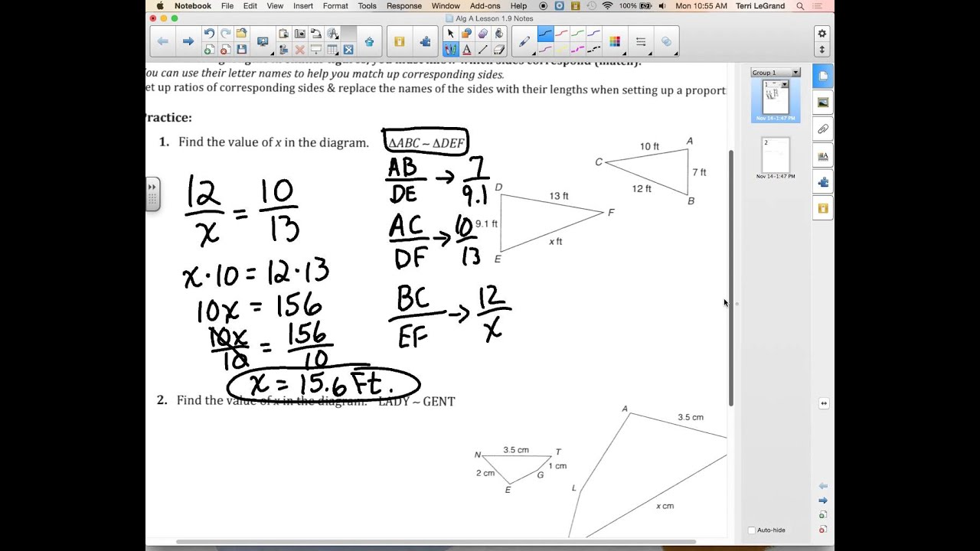Screen dimensions: 980x551
Task: Choose the green pen line style
Action: pyautogui.click(x=577, y=34)
